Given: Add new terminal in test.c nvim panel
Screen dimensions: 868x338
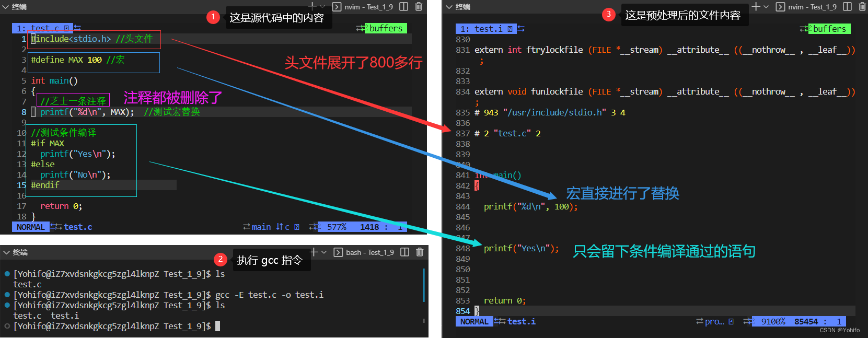Looking at the screenshot, I should [313, 6].
